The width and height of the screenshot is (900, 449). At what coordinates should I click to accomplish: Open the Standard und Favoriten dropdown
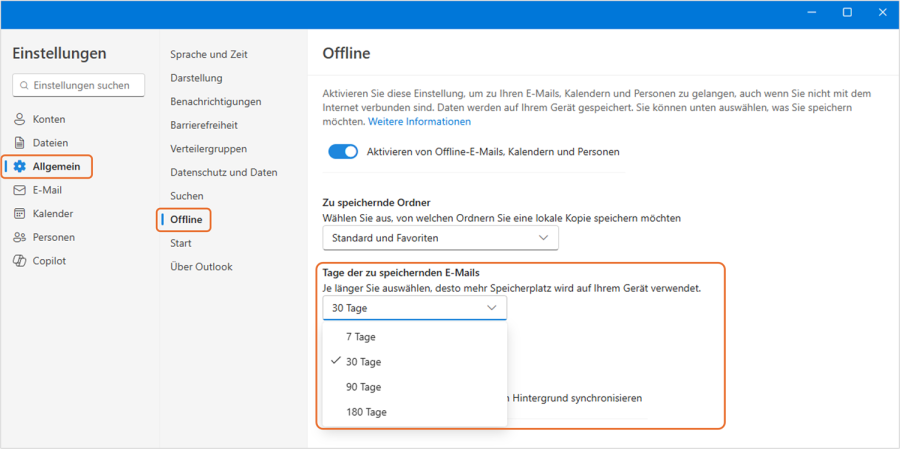440,238
